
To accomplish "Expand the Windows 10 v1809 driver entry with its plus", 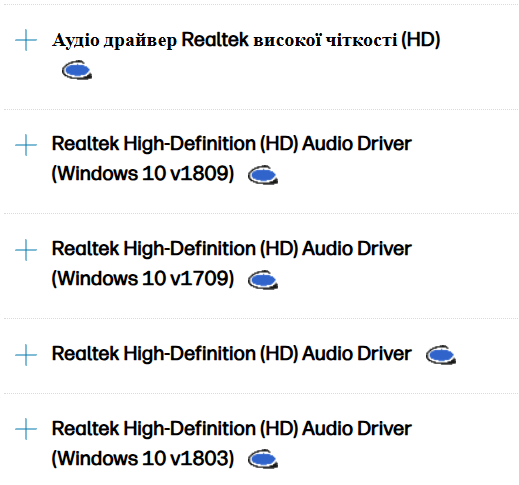I will click(x=26, y=145).
